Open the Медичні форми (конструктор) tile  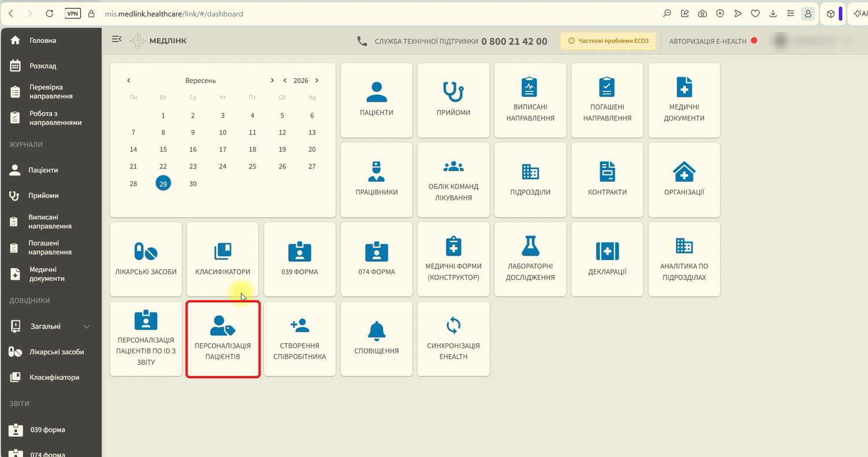[453, 259]
